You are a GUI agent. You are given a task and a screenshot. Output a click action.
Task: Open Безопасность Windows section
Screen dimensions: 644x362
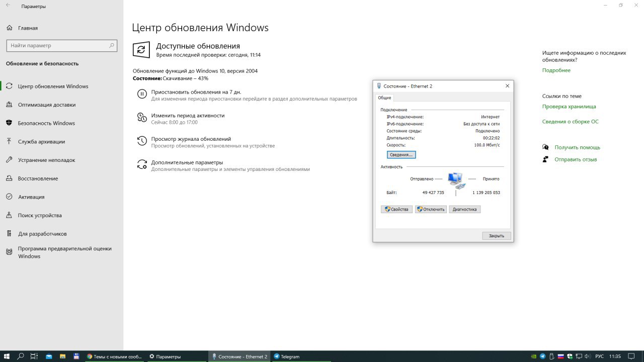coord(46,123)
